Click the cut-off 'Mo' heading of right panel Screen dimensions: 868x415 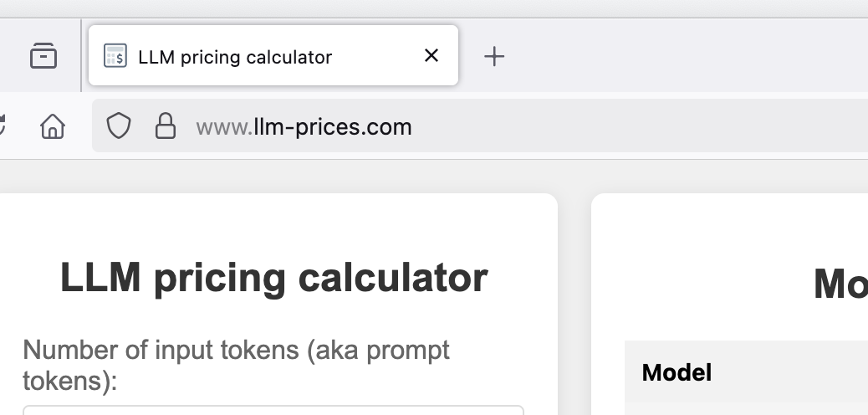tap(840, 284)
